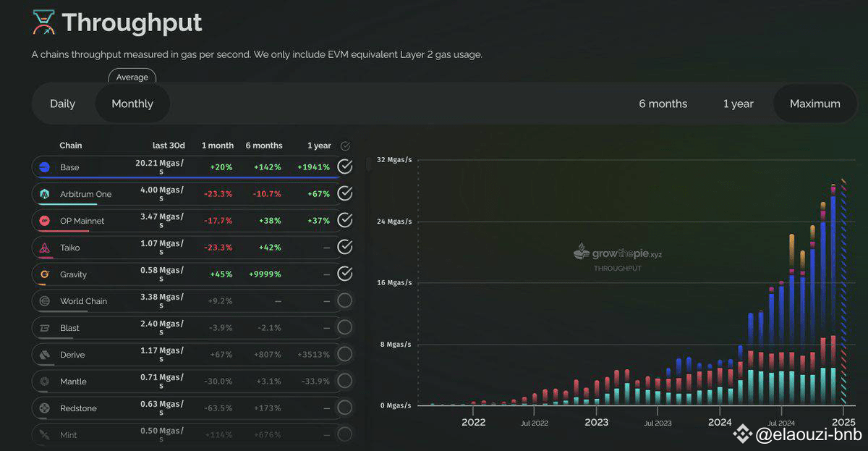
Task: Click the World Chain logo icon
Action: pos(45,301)
